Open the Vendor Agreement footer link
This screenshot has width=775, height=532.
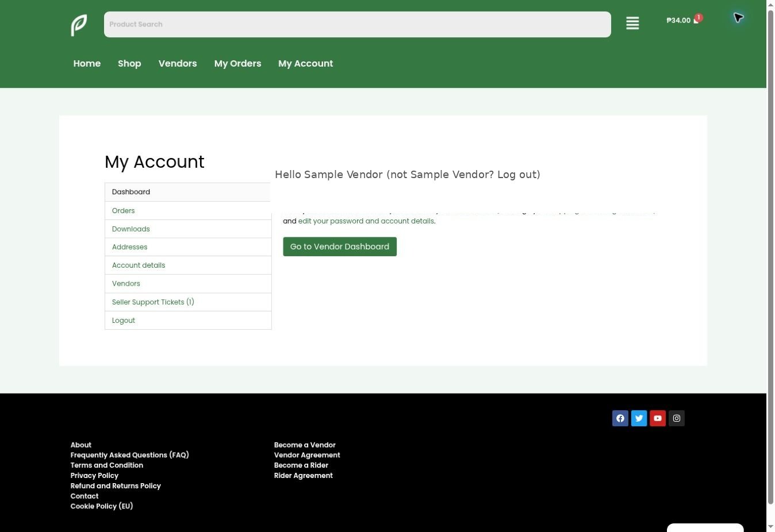pyautogui.click(x=307, y=455)
